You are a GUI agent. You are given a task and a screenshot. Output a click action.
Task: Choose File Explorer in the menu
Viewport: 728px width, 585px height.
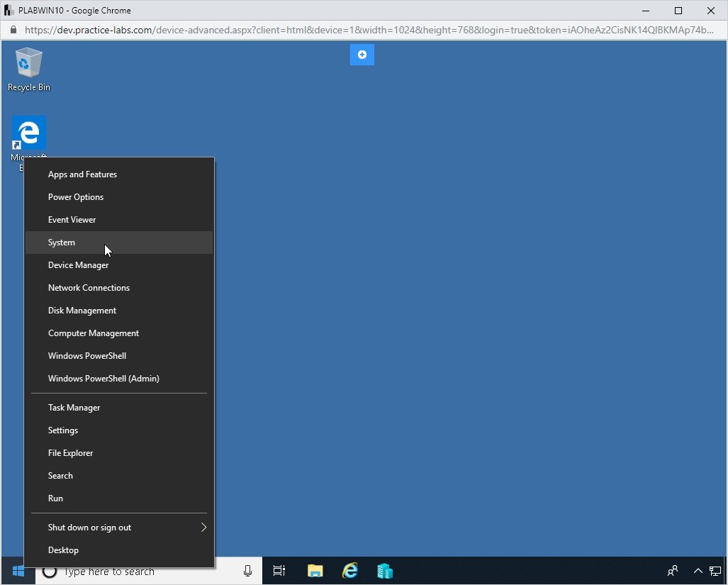tap(119, 454)
